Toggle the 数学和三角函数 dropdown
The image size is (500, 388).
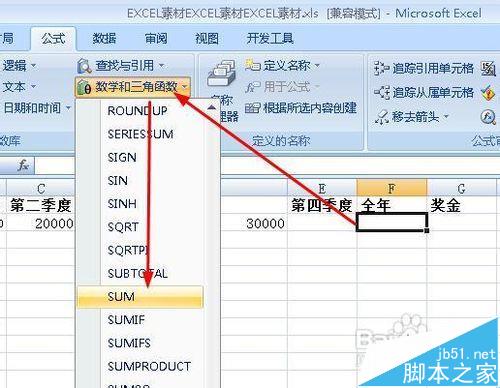[133, 87]
